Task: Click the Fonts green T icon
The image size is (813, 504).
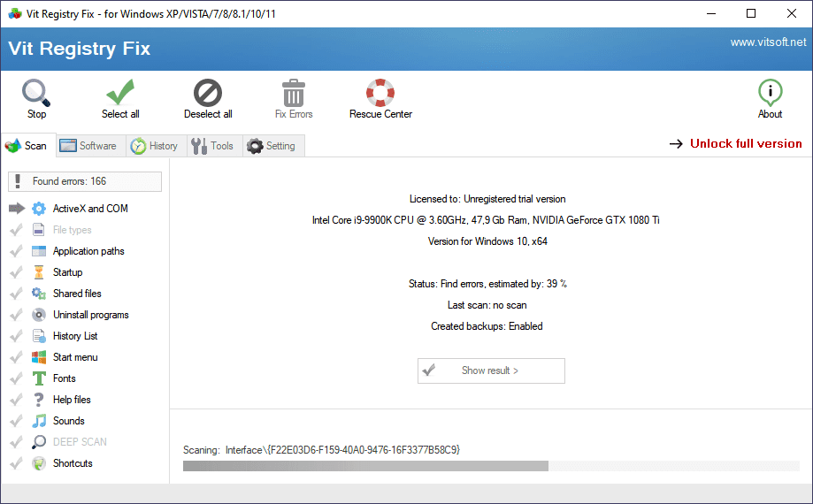Action: coord(39,378)
